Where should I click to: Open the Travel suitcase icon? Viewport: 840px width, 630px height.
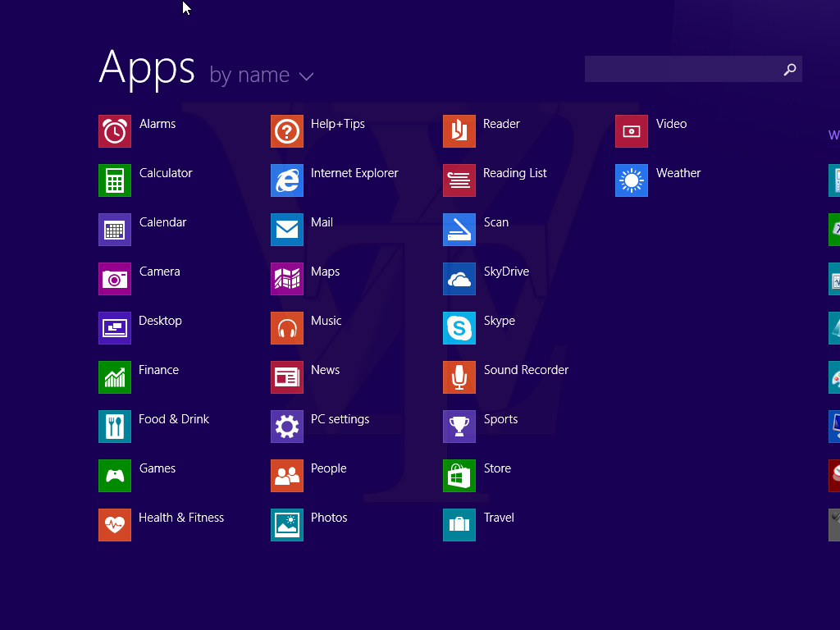click(x=459, y=525)
